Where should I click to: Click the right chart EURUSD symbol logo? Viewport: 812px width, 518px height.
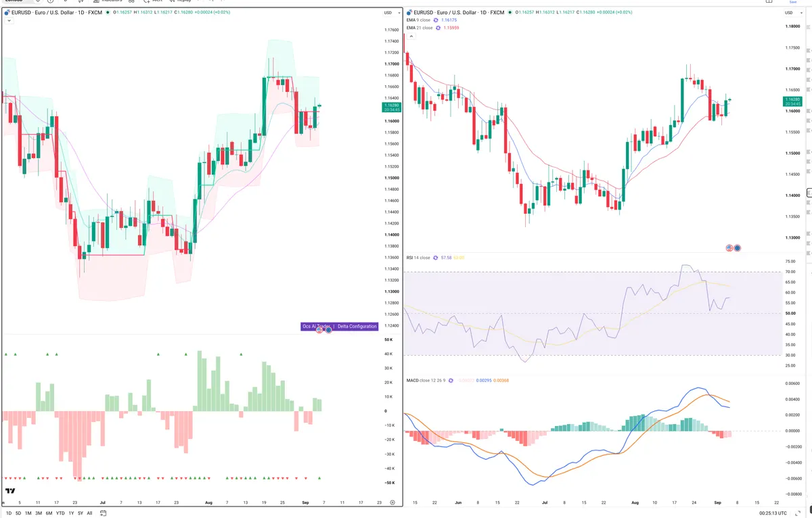coord(409,12)
